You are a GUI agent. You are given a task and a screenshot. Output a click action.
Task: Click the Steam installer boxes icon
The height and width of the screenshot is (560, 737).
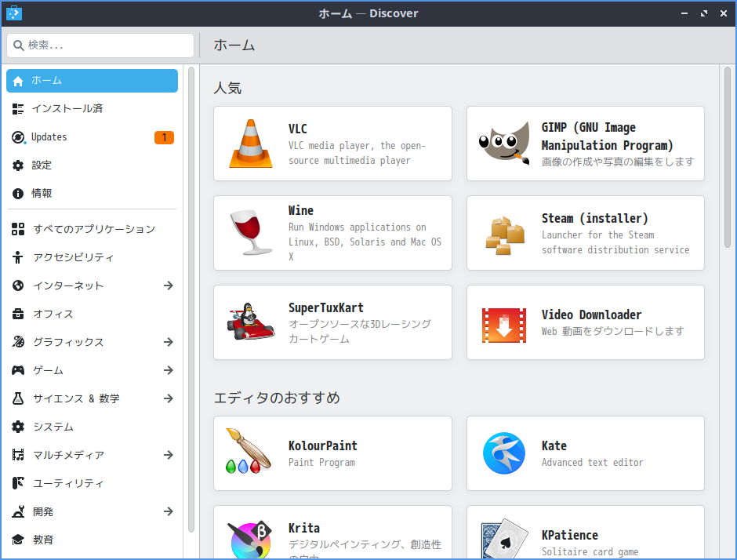[x=505, y=235]
